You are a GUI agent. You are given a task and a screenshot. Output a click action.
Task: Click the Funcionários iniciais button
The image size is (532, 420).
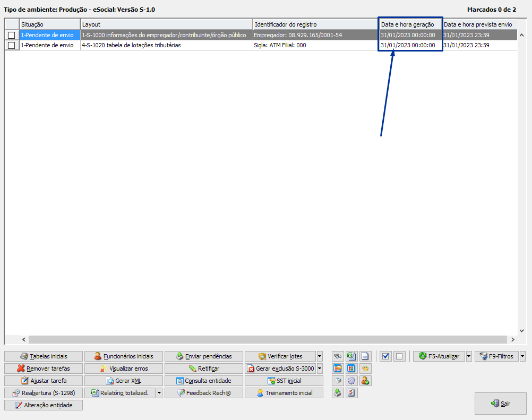tap(124, 356)
